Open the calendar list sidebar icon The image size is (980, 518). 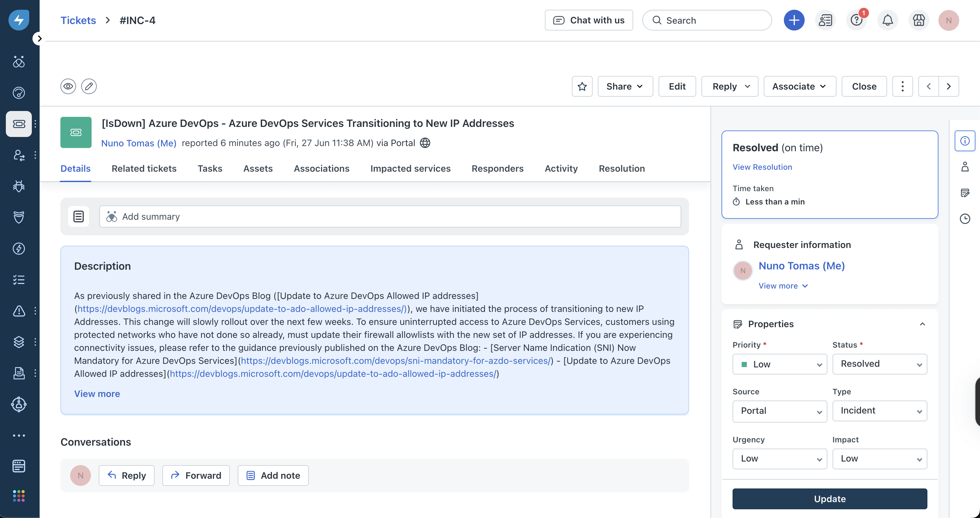coord(19,466)
